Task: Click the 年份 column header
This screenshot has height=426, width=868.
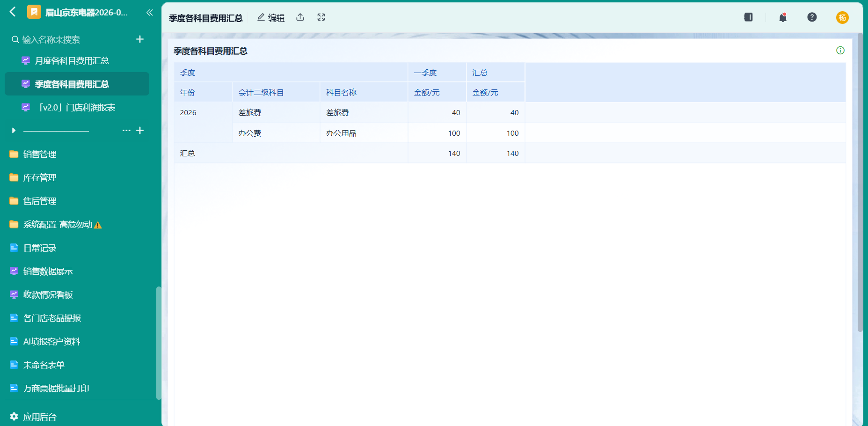Action: tap(203, 92)
